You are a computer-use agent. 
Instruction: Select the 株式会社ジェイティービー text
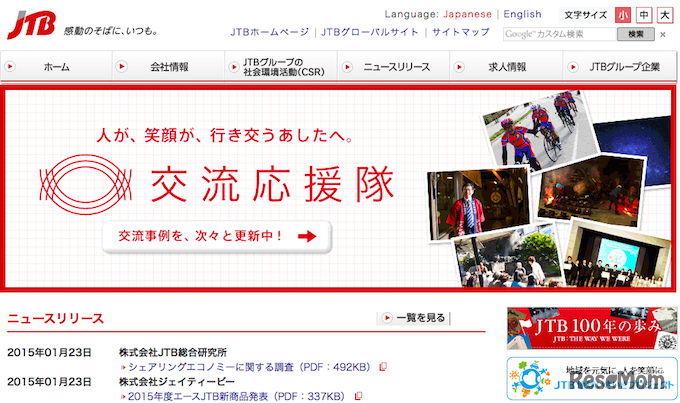coord(177,382)
